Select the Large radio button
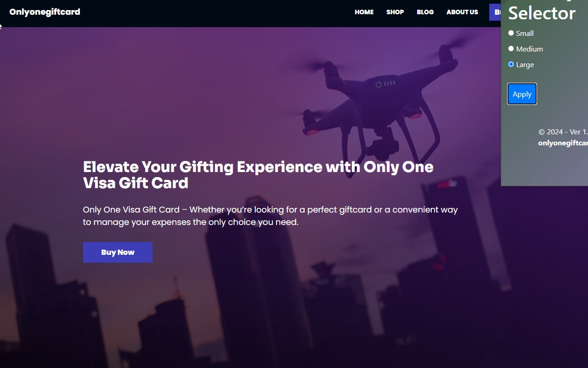588x368 pixels. [x=511, y=64]
